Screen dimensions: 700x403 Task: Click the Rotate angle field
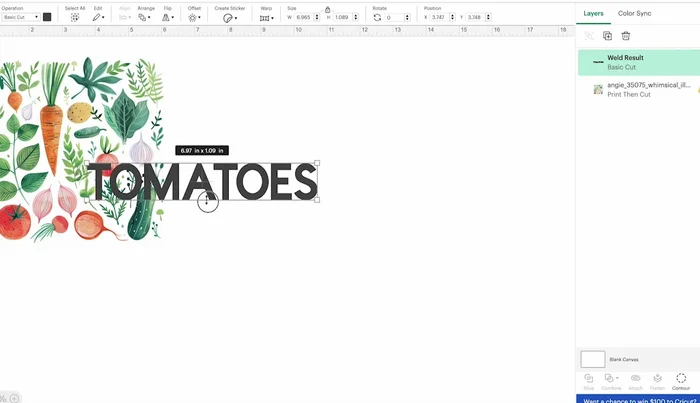394,17
